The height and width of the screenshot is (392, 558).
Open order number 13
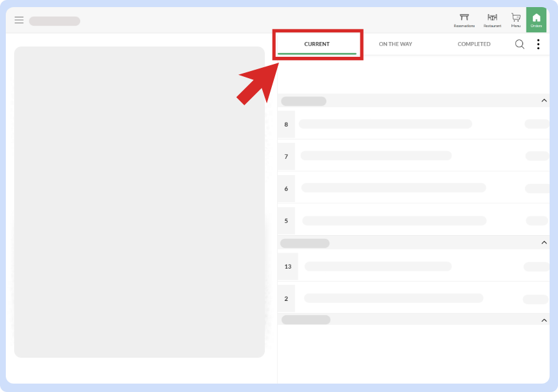pyautogui.click(x=287, y=266)
